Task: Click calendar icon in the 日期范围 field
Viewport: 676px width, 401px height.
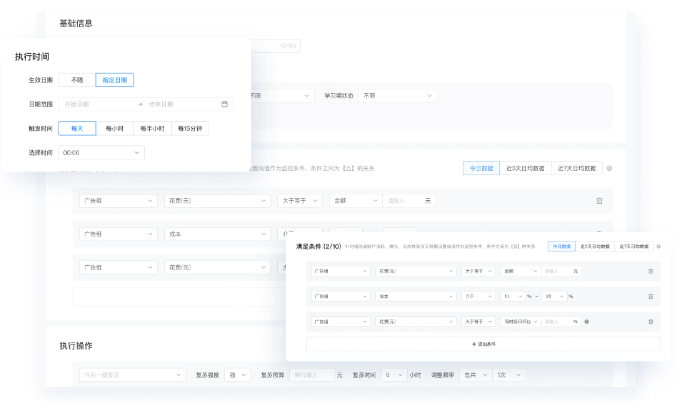Action: coord(224,104)
